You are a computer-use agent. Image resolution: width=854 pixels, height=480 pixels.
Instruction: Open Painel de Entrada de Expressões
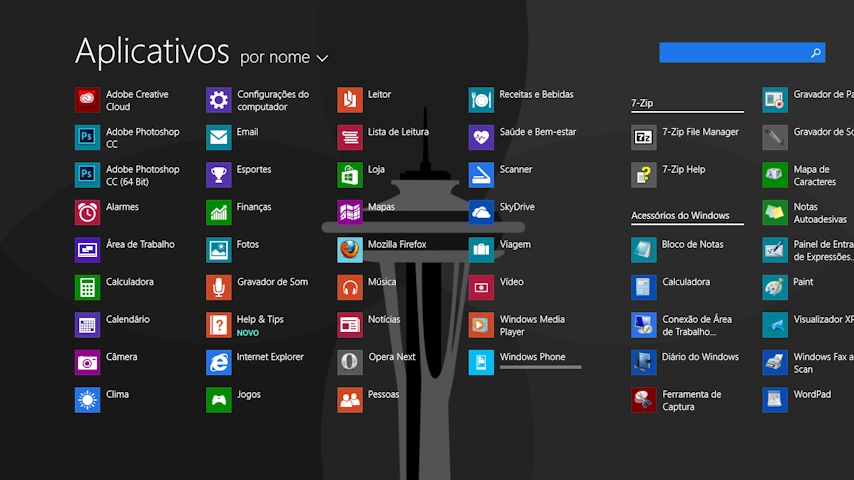click(775, 250)
